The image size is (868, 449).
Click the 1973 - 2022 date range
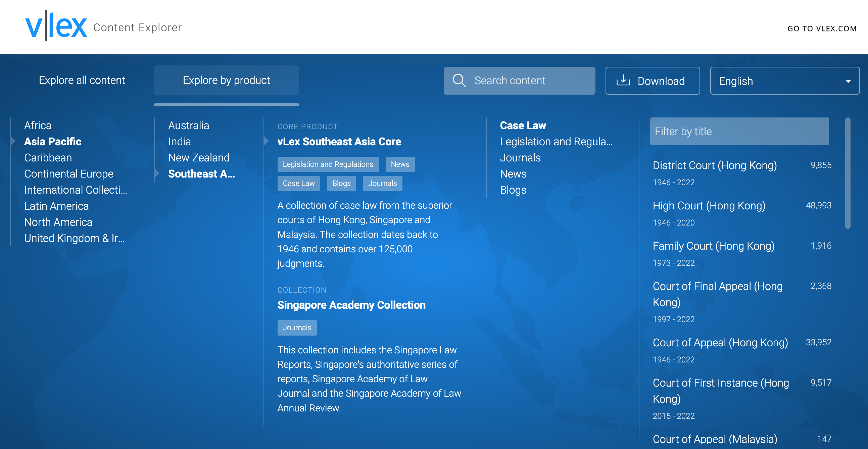[674, 263]
